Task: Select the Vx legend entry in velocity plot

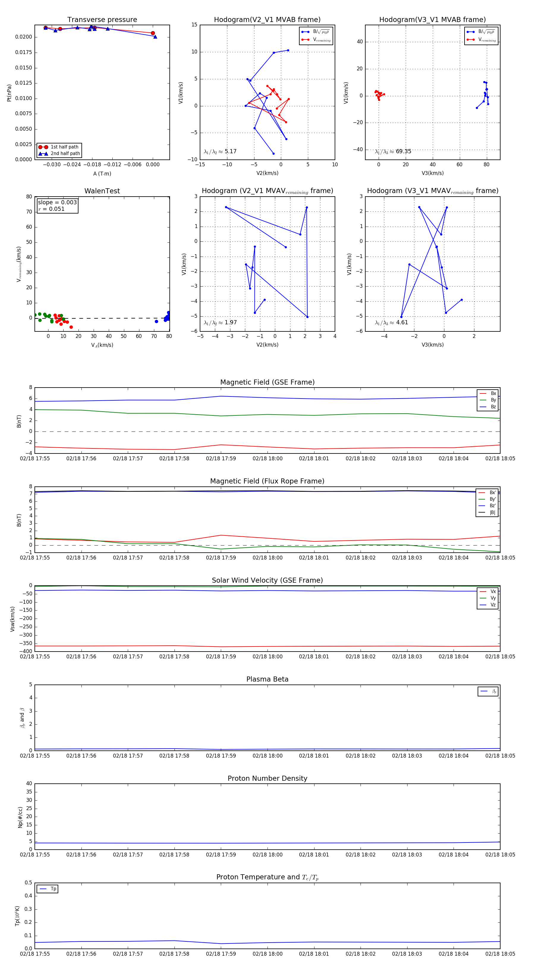Action: click(488, 591)
